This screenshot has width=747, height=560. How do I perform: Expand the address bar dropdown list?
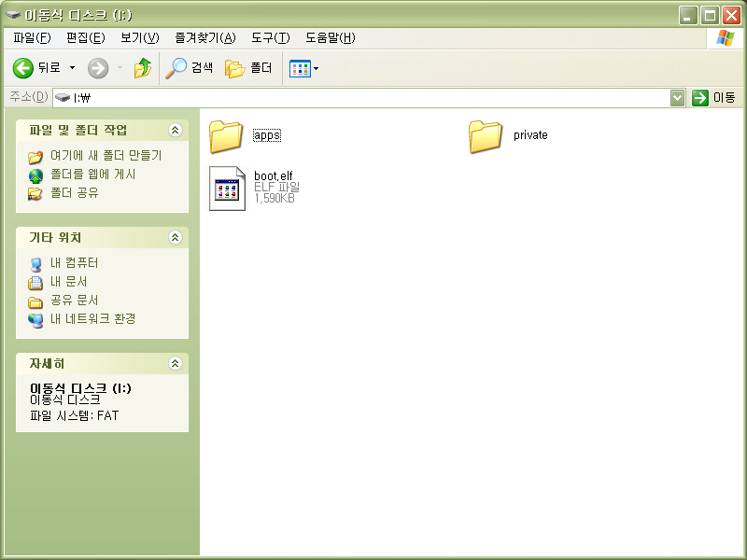(x=678, y=98)
